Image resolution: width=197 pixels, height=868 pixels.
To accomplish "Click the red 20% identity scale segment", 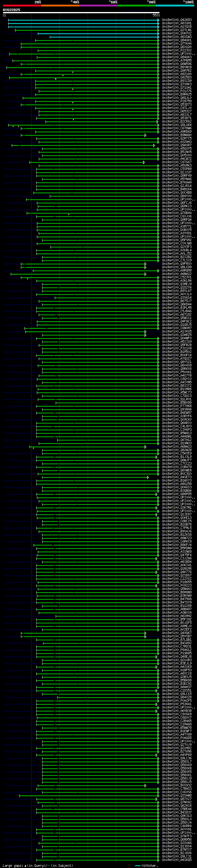I will click(22, 6).
